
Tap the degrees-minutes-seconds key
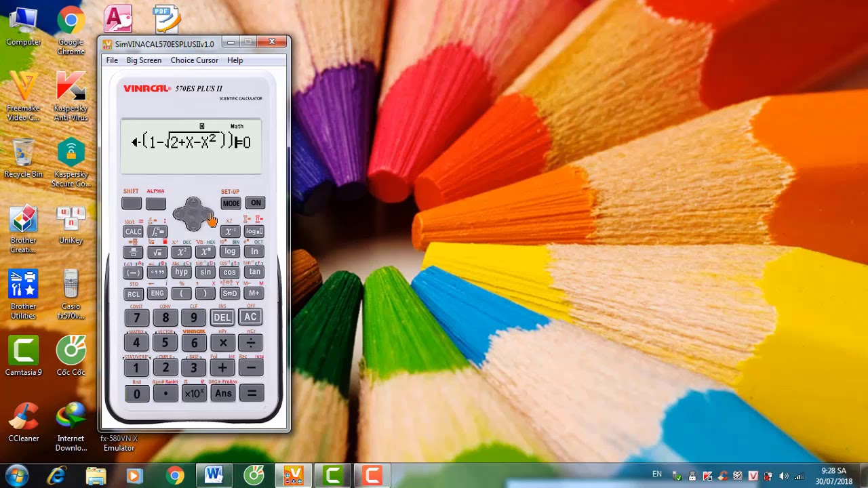click(x=157, y=272)
